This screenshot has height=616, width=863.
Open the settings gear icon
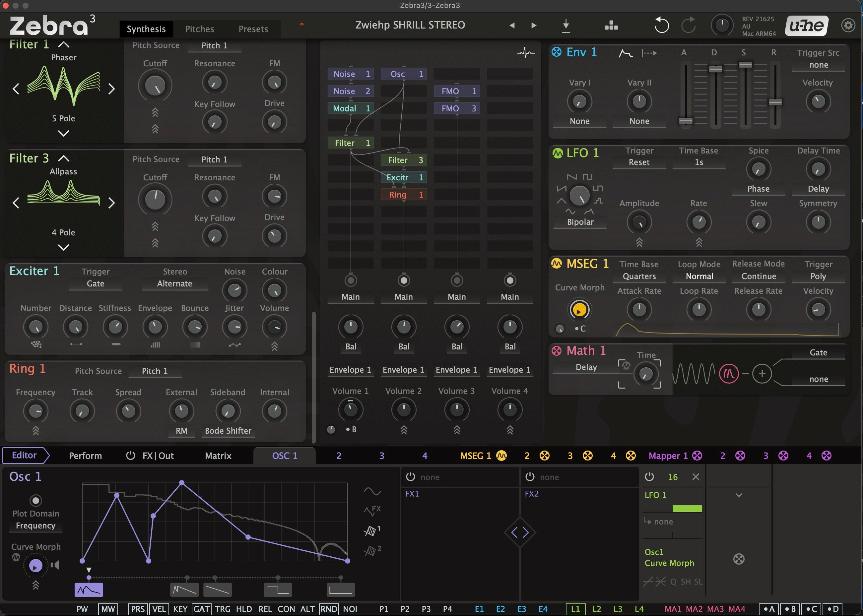[848, 26]
